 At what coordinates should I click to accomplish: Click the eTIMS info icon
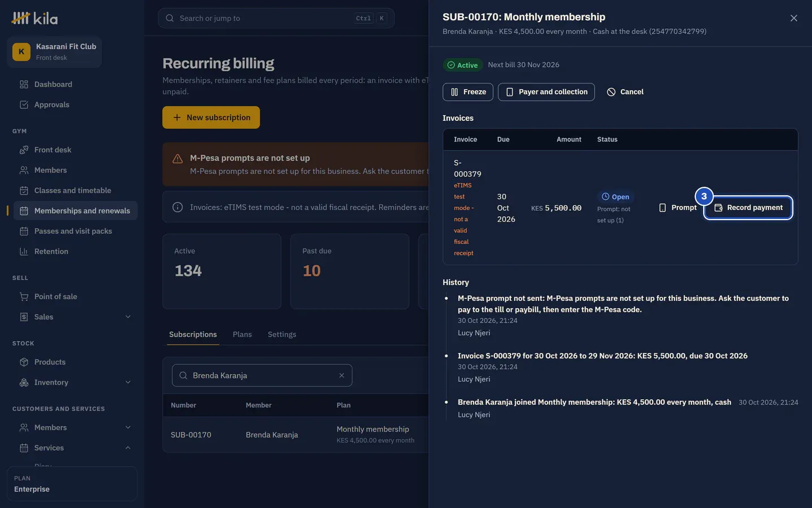pos(178,207)
